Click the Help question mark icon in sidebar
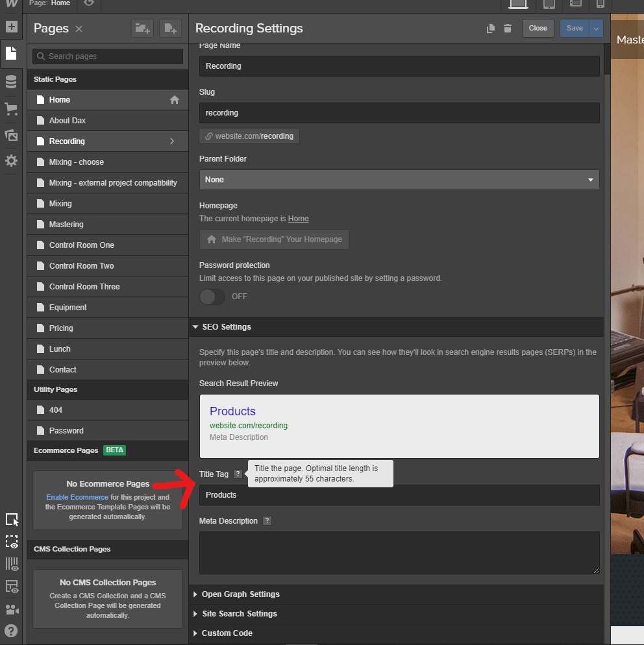Screen dimensions: 644x645 pyautogui.click(x=11, y=631)
